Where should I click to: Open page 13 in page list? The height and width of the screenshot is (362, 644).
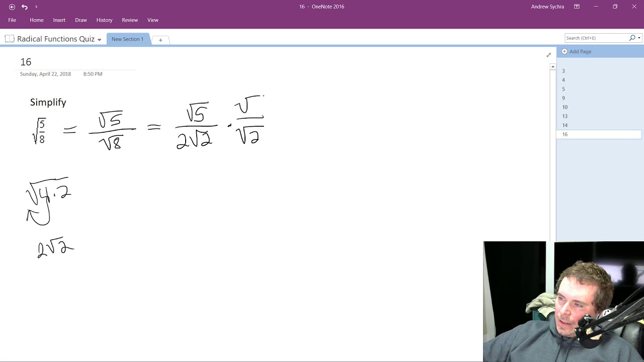coord(599,116)
